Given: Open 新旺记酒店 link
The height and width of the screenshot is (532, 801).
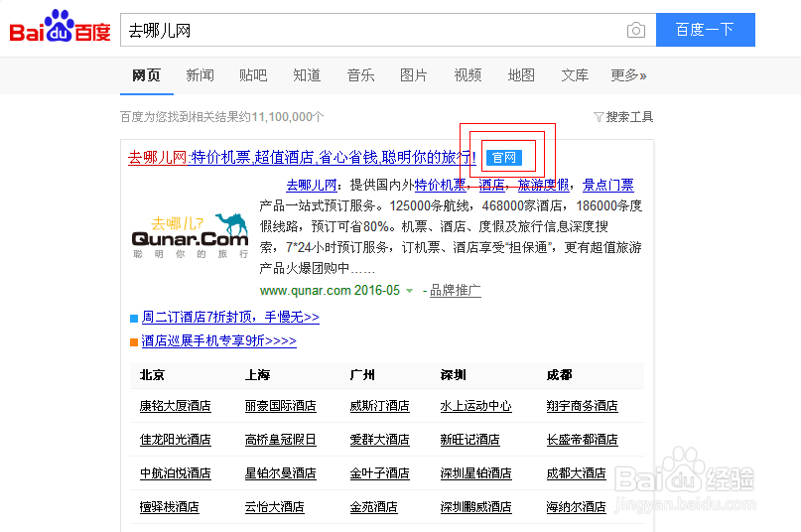Looking at the screenshot, I should [x=469, y=440].
